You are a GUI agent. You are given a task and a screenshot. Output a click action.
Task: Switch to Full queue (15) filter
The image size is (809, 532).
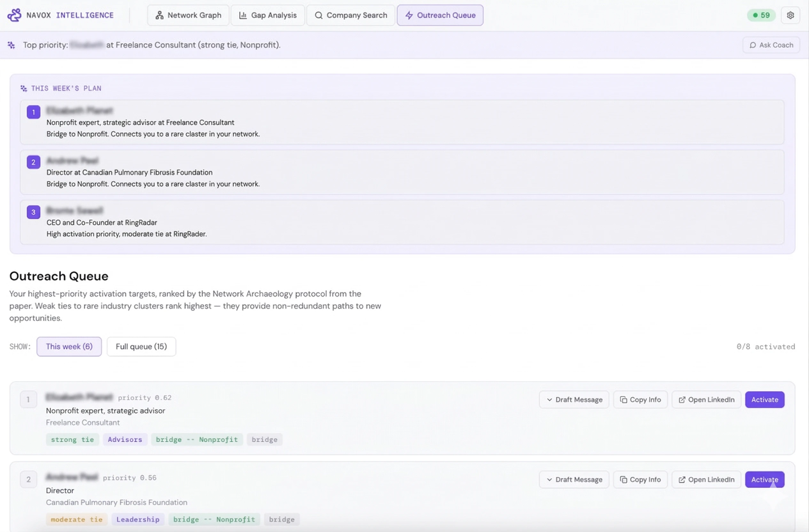click(x=141, y=346)
